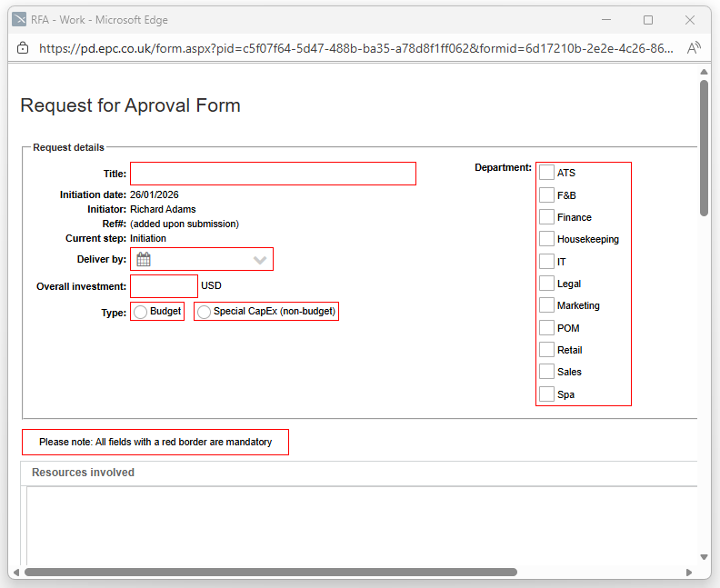Tick the Finance department checkbox
This screenshot has width=720, height=588.
[546, 217]
